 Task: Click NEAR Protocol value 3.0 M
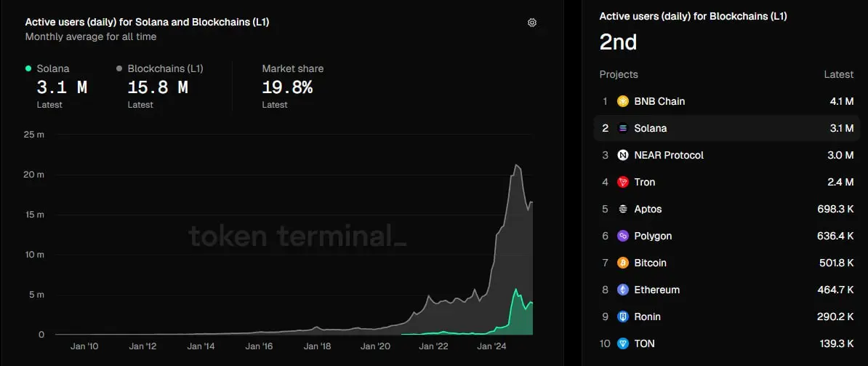[x=841, y=155]
